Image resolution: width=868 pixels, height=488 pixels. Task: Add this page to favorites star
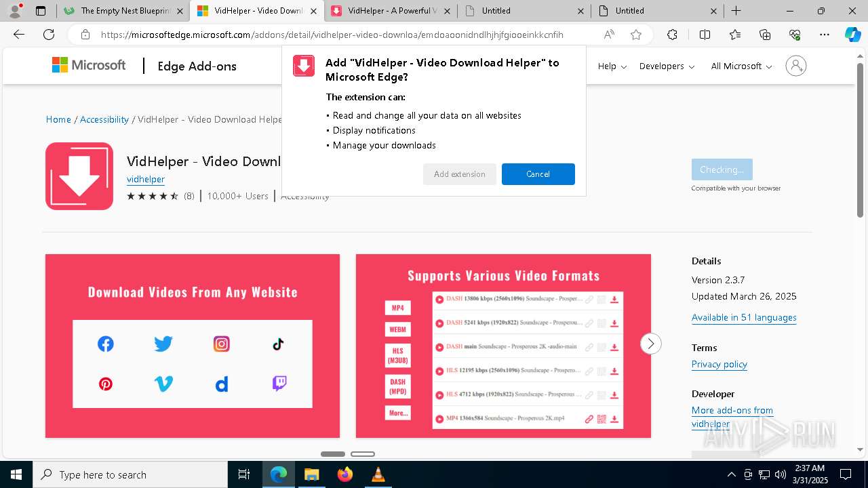pos(636,35)
